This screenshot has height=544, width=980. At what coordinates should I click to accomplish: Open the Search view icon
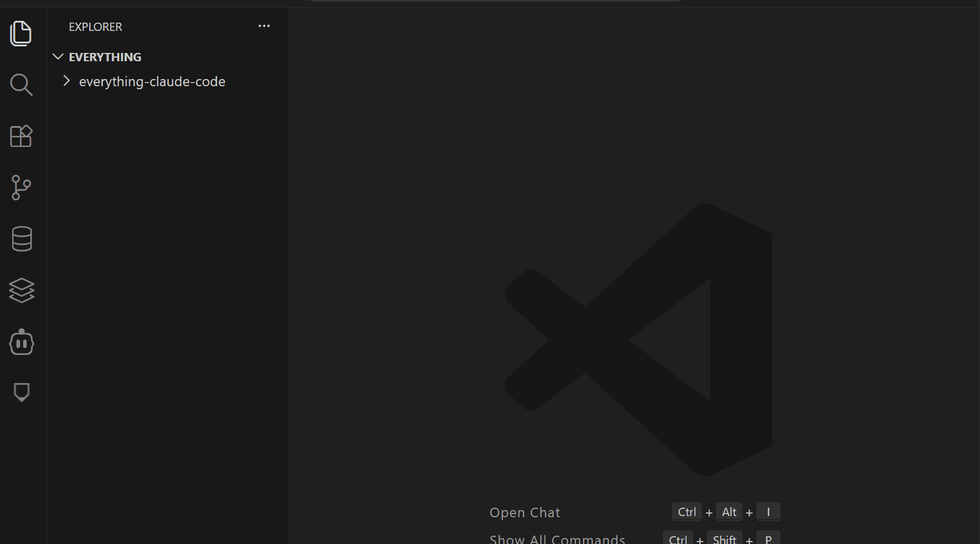tap(21, 84)
